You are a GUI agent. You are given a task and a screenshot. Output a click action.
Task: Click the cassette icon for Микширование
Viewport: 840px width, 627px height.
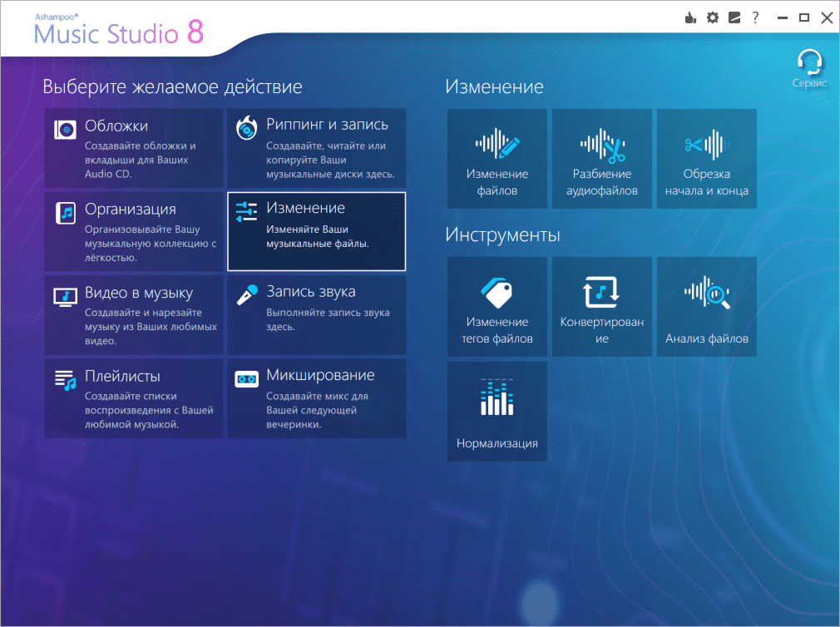click(246, 378)
